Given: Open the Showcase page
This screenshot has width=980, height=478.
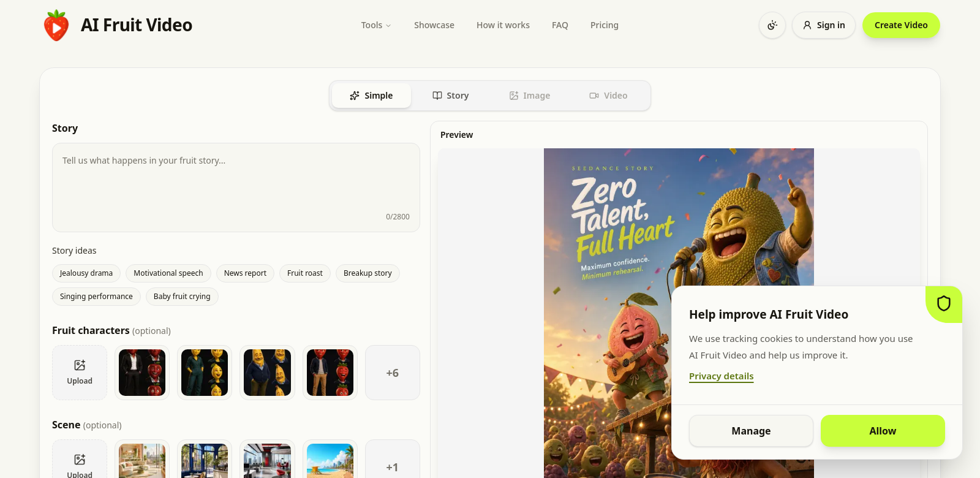Looking at the screenshot, I should click(x=434, y=25).
